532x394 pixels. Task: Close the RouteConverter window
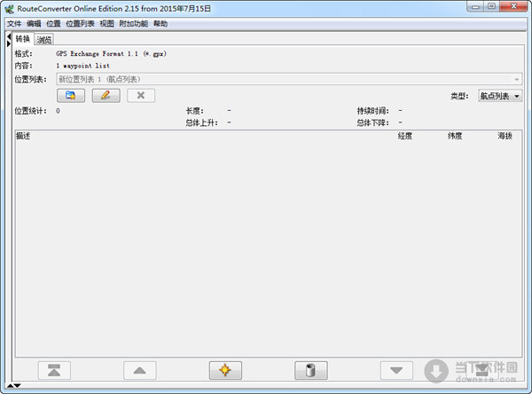click(513, 7)
